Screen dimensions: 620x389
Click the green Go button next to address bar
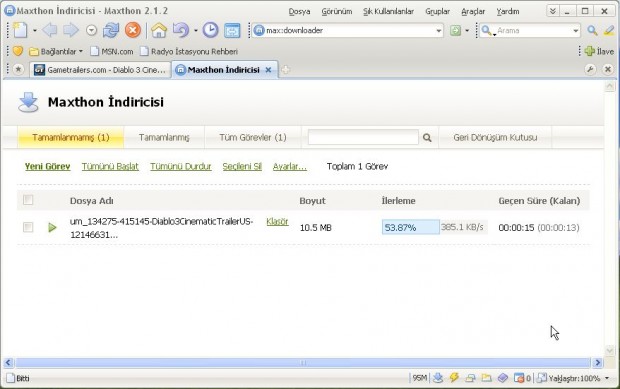[x=456, y=30]
